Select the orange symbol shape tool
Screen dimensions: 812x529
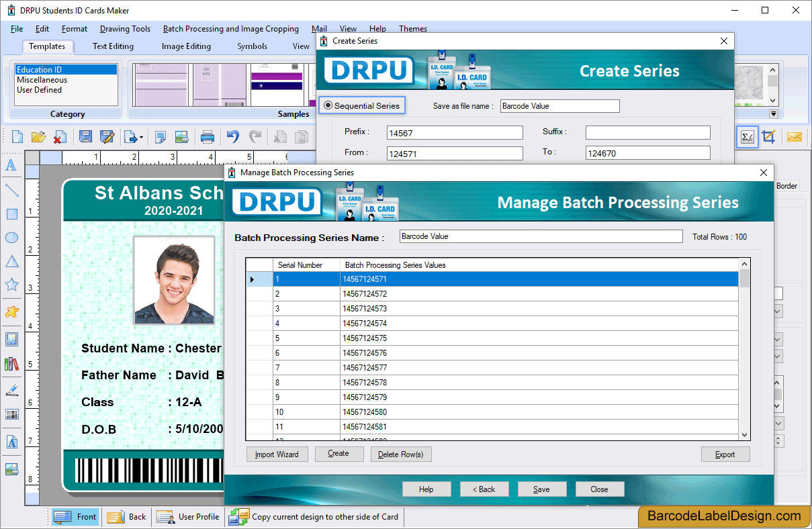point(11,311)
